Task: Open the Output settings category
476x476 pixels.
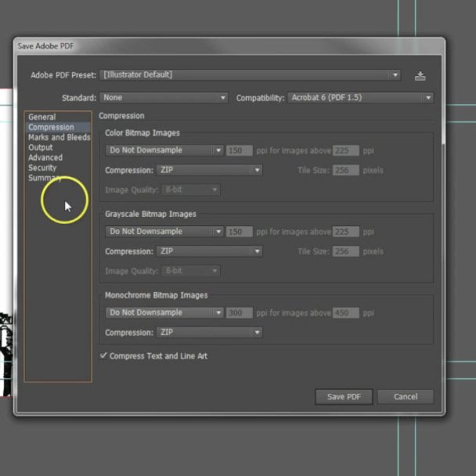Action: pyautogui.click(x=41, y=147)
